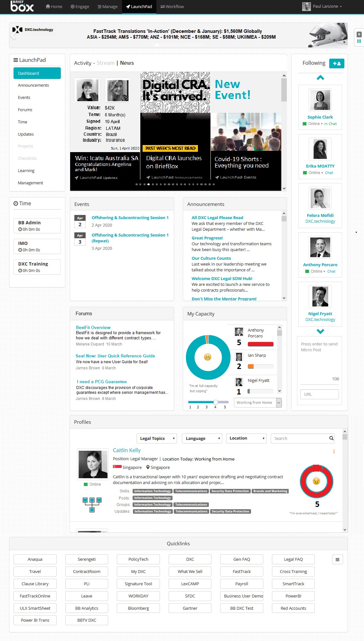This screenshot has height=641, width=364.
Task: Open Forums in the sidebar
Action: coord(25,110)
